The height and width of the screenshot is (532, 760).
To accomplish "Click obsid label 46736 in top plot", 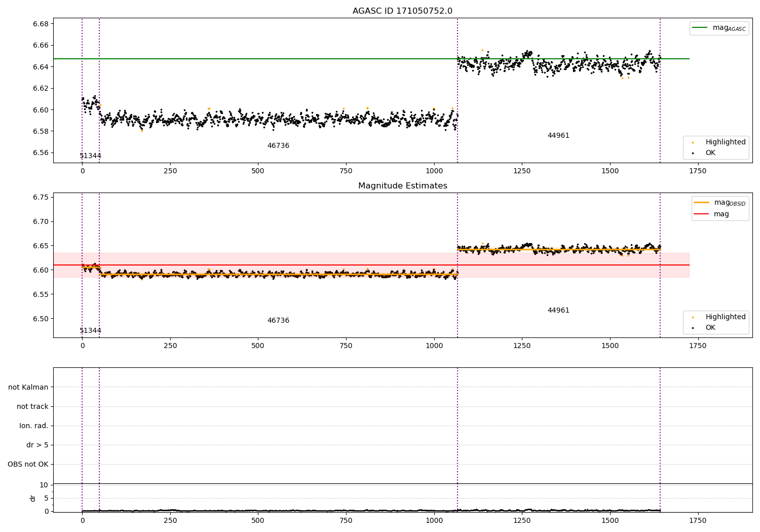I will (278, 146).
